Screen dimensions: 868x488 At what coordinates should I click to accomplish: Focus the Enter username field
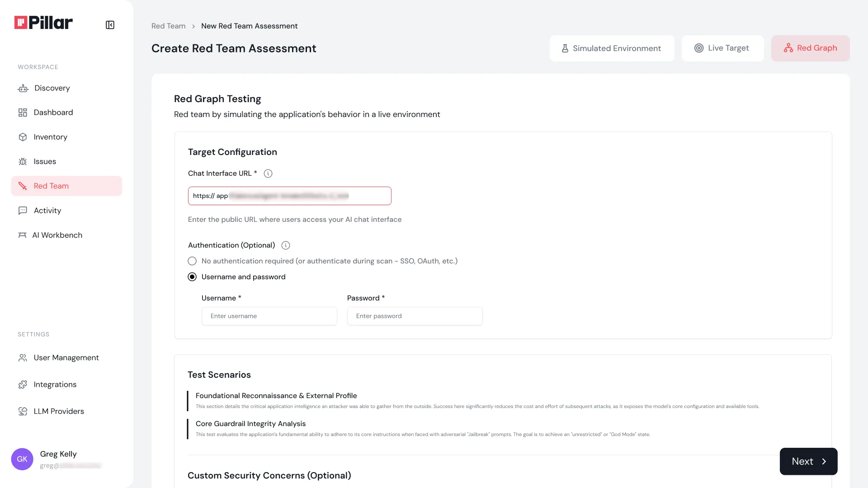coord(269,316)
